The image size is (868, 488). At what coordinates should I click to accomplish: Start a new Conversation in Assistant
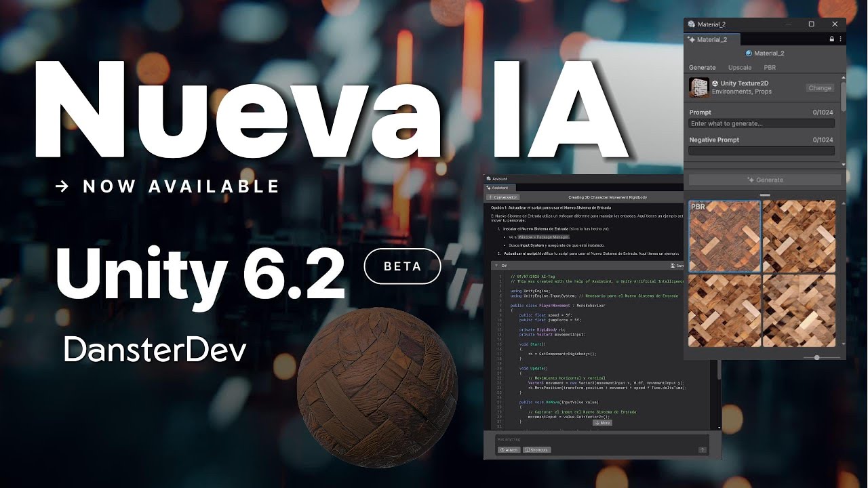pos(502,197)
